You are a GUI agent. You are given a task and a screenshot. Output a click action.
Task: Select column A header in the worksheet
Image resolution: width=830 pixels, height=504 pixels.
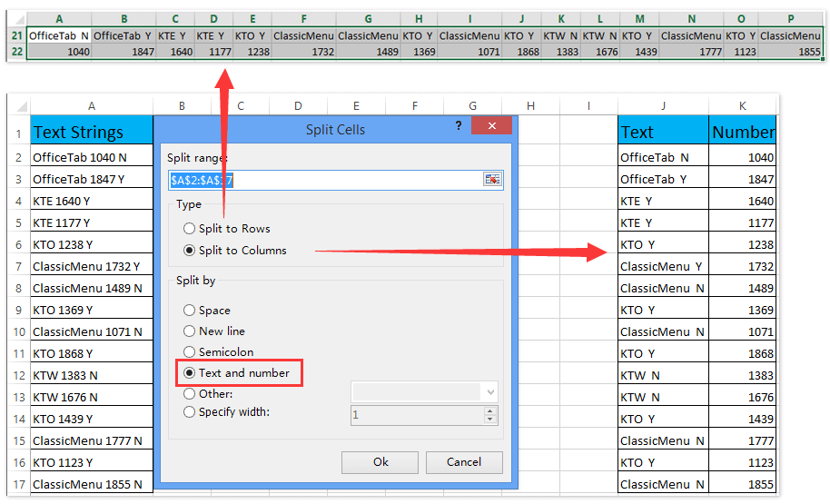(91, 106)
